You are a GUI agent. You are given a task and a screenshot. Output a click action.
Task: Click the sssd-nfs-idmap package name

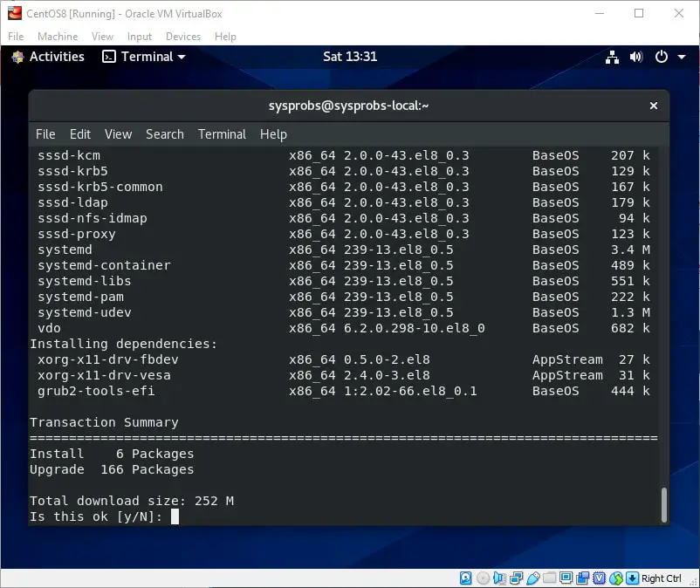pyautogui.click(x=93, y=218)
